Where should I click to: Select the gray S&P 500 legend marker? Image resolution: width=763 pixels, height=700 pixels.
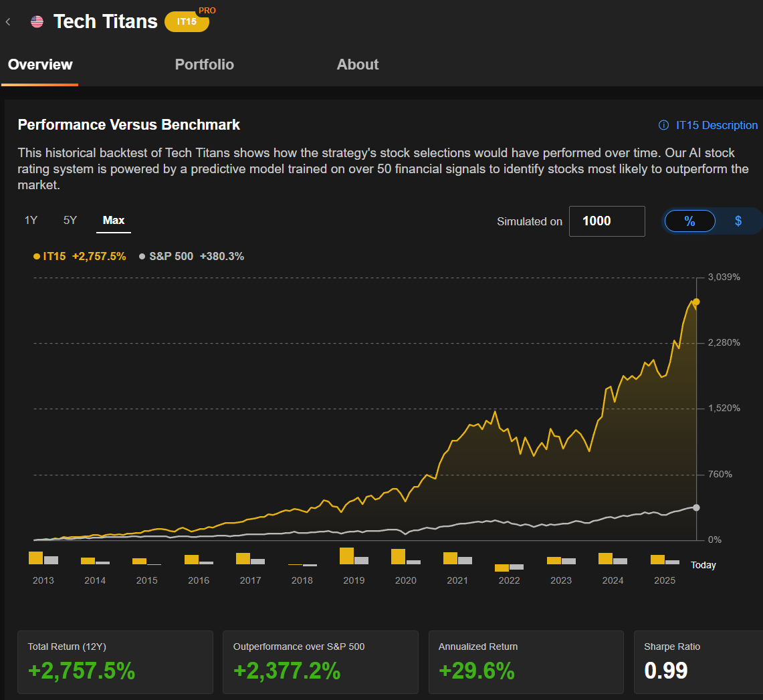click(141, 256)
